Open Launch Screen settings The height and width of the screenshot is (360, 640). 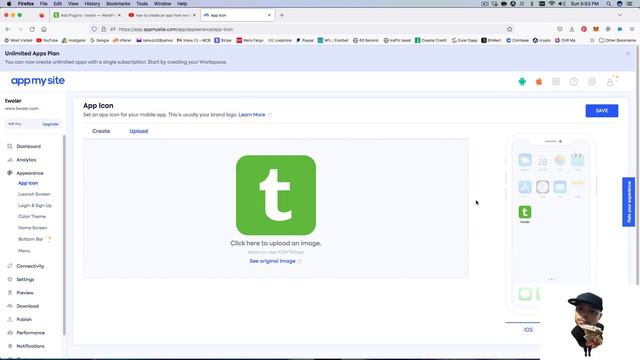coord(34,194)
